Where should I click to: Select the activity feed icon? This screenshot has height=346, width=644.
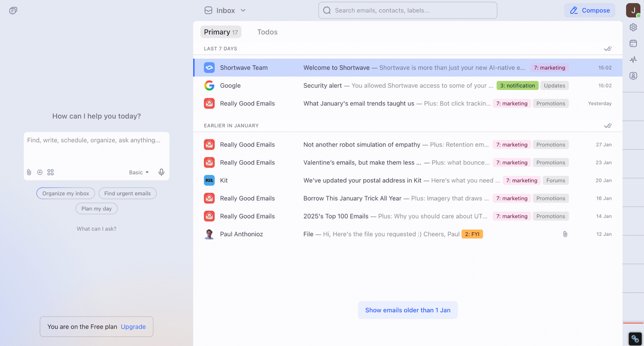tap(633, 60)
